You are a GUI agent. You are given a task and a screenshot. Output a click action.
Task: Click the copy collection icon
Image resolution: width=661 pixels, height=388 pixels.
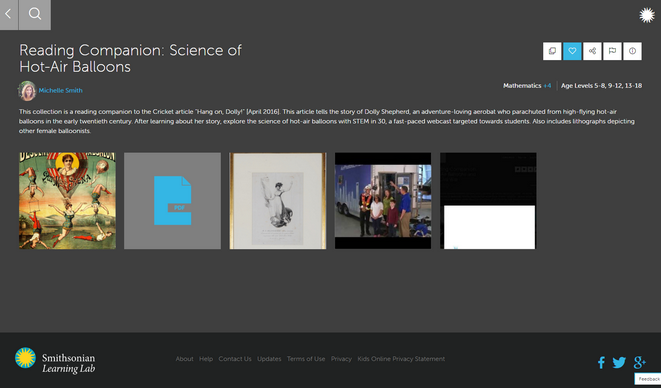point(552,51)
